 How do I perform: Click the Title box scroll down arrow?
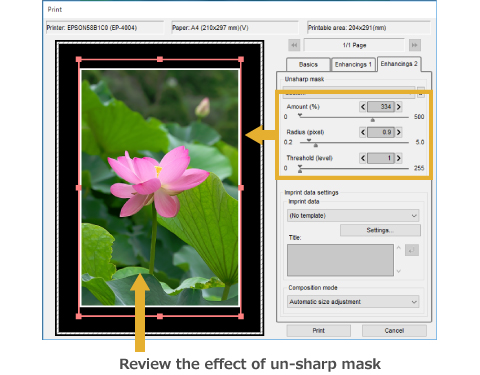[399, 271]
